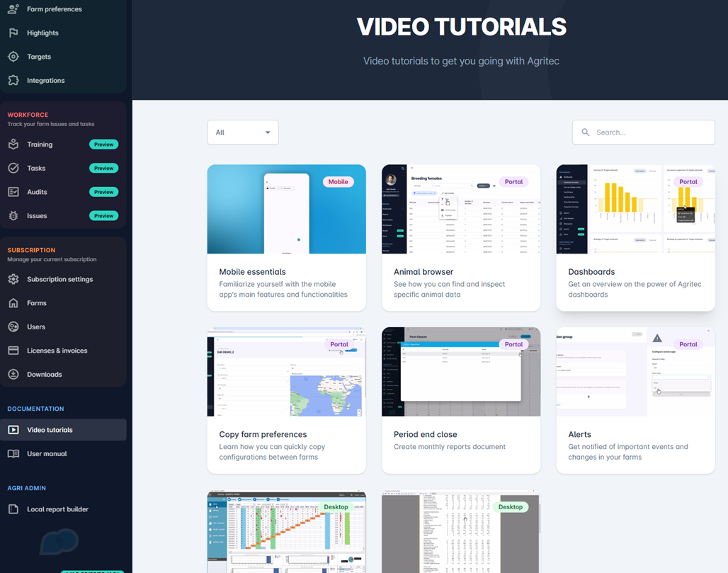Go to Farms in the sidebar
The height and width of the screenshot is (573, 728).
(x=37, y=303)
